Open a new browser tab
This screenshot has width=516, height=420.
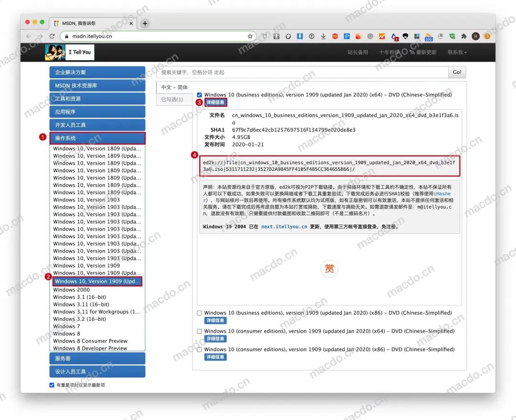tap(145, 23)
